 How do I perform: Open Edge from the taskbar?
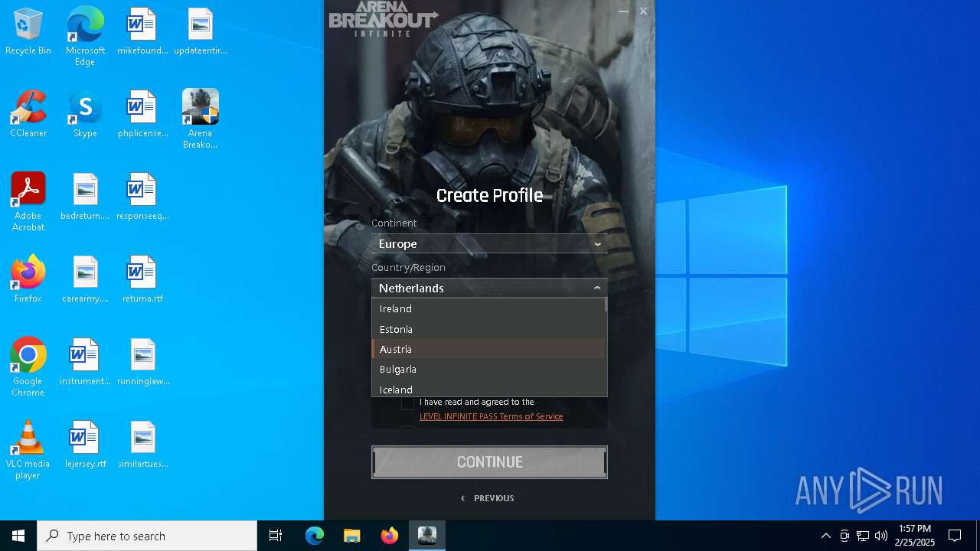[x=315, y=536]
